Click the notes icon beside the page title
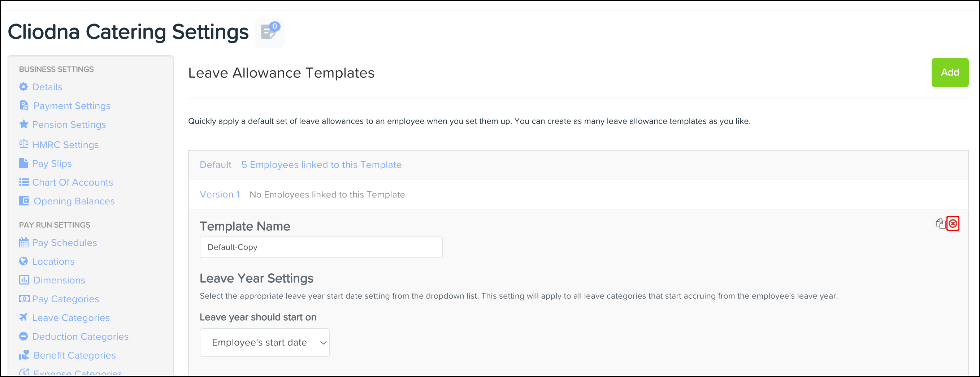This screenshot has width=980, height=377. click(x=269, y=32)
